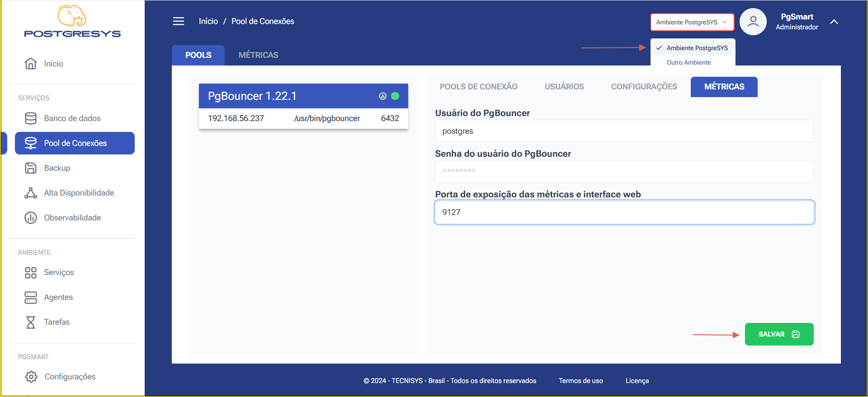
Task: Focus the Usuário do PgBouncer field
Action: [x=624, y=131]
